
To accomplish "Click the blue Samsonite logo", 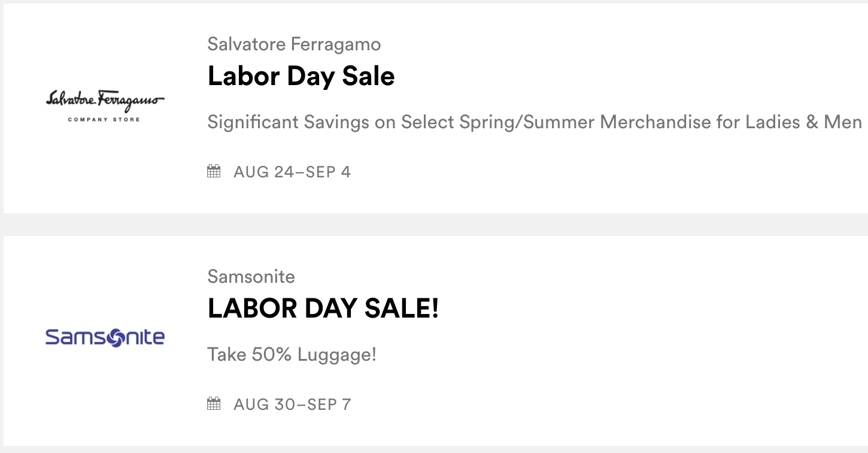I will (105, 337).
